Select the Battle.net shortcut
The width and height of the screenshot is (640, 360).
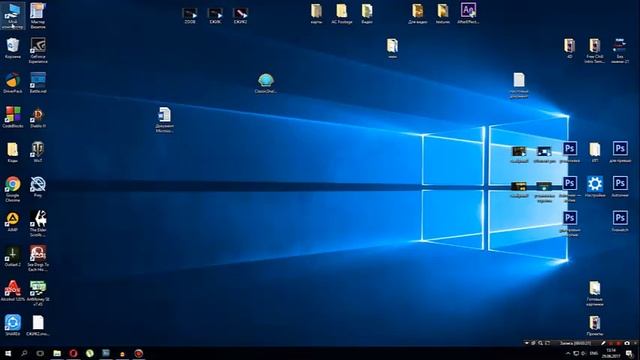38,83
